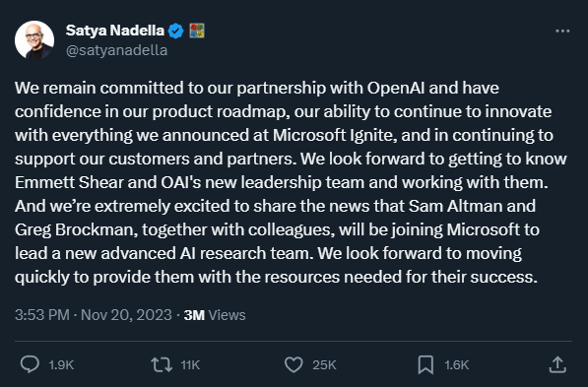Click the 11K reposts count
Screen dimensions: 588x387
click(x=190, y=365)
